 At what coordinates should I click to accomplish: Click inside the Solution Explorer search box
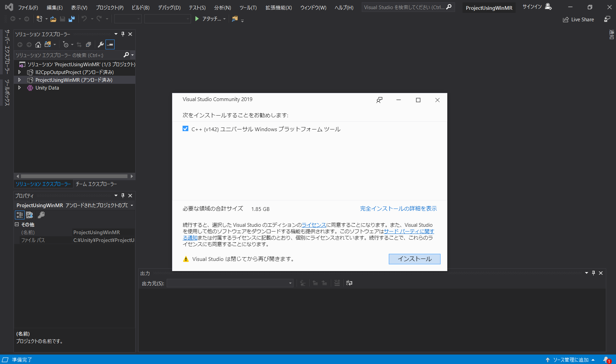(x=68, y=55)
